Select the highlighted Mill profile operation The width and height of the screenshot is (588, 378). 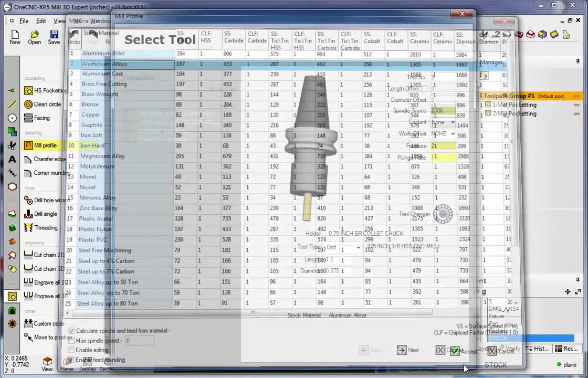40,145
